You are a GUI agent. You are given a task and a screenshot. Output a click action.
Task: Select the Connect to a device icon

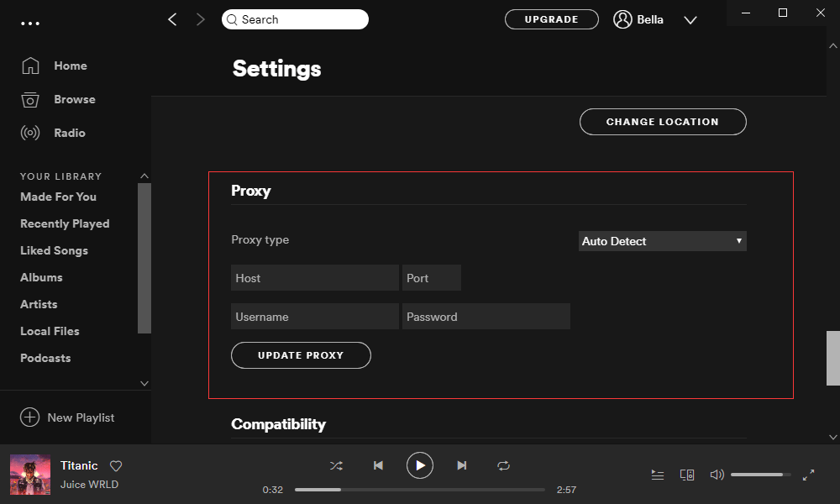687,474
